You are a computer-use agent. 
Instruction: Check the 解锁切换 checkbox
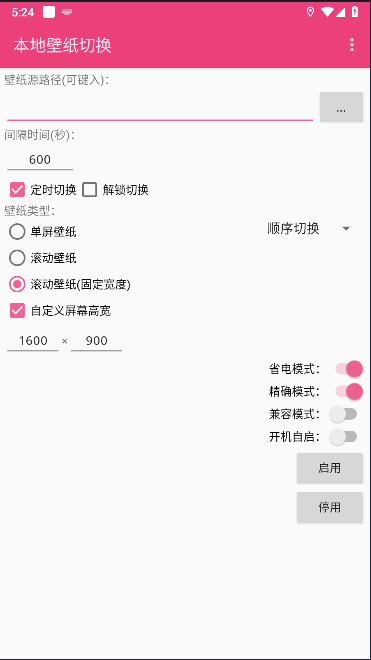click(89, 190)
